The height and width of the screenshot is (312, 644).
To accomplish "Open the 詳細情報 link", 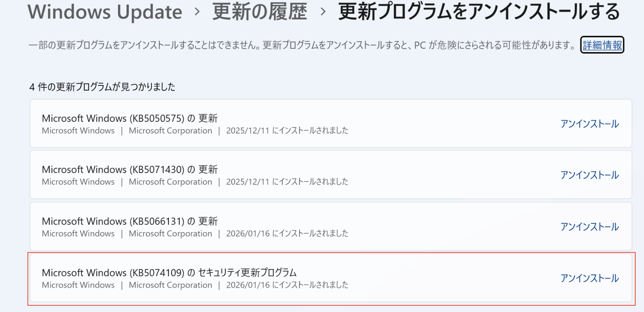I will point(602,45).
